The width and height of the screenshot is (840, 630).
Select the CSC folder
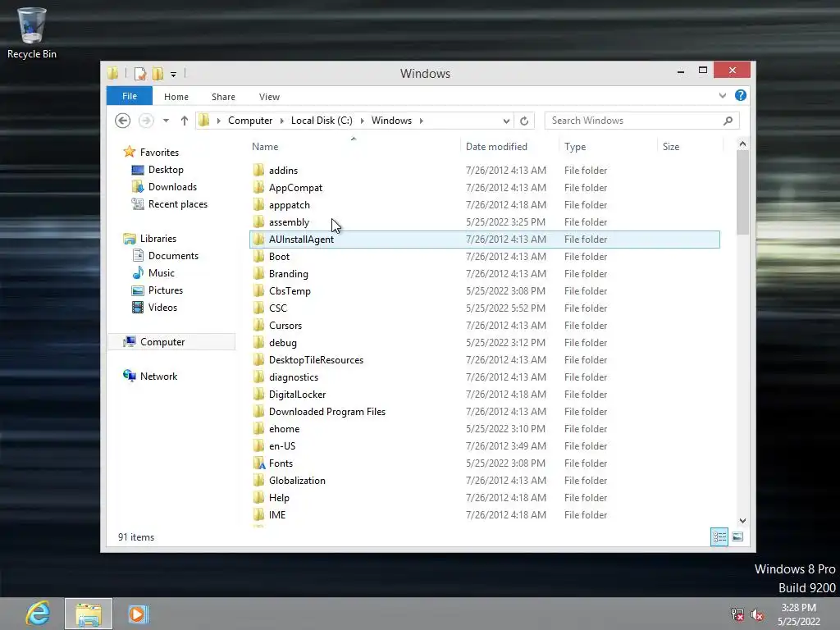click(x=277, y=308)
